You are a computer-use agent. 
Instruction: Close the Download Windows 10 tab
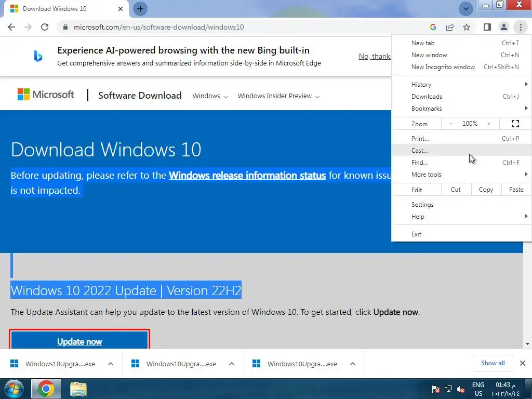(121, 9)
